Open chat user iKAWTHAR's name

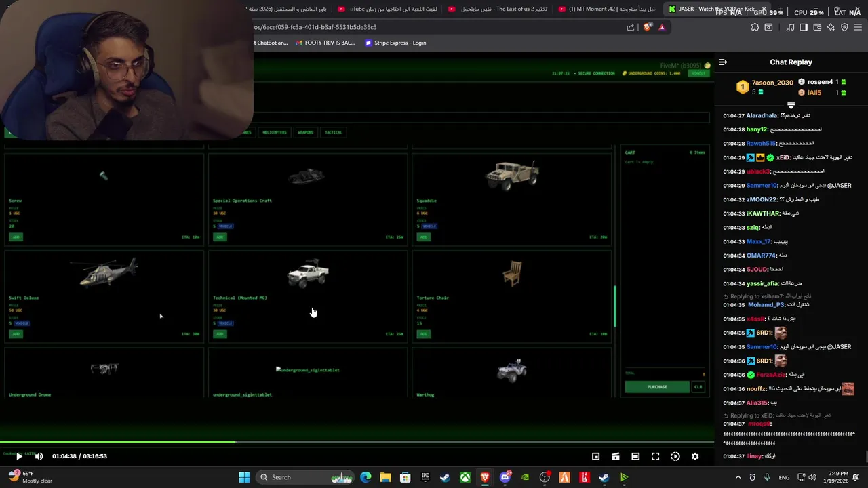[763, 213]
